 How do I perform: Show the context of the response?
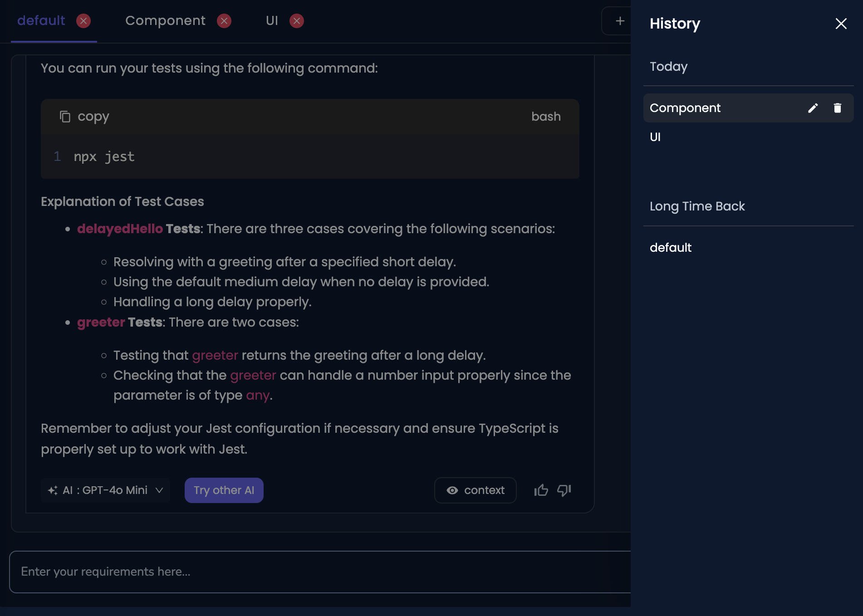click(475, 490)
